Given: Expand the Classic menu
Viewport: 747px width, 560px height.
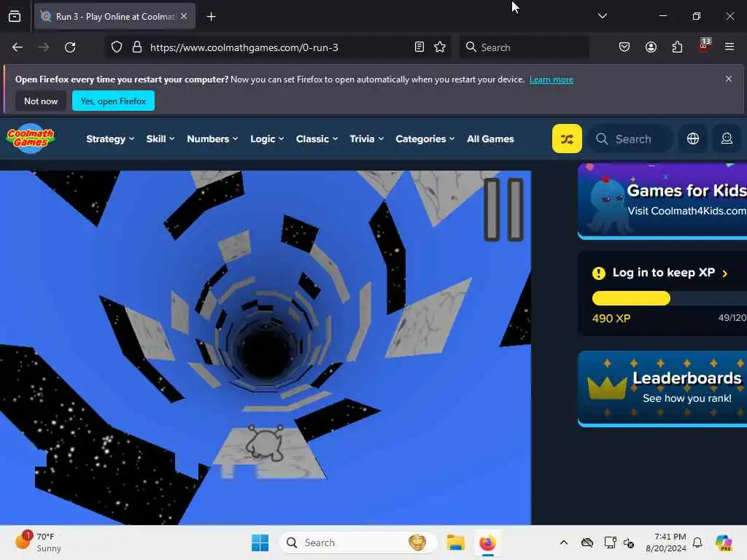Looking at the screenshot, I should click(317, 139).
